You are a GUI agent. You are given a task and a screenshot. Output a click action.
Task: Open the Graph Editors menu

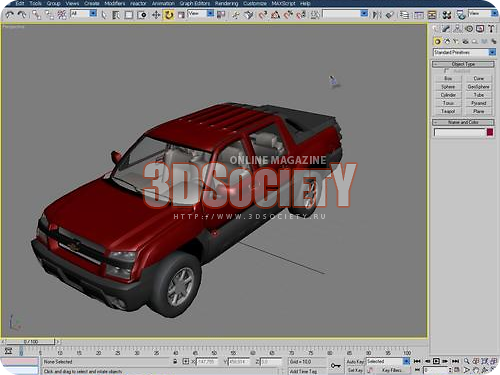(x=195, y=3)
